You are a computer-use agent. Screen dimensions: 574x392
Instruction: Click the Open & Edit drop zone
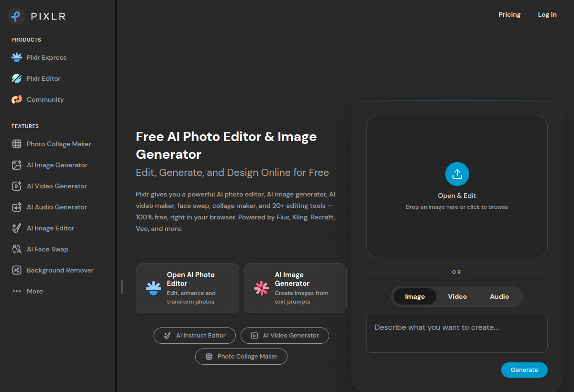click(457, 186)
